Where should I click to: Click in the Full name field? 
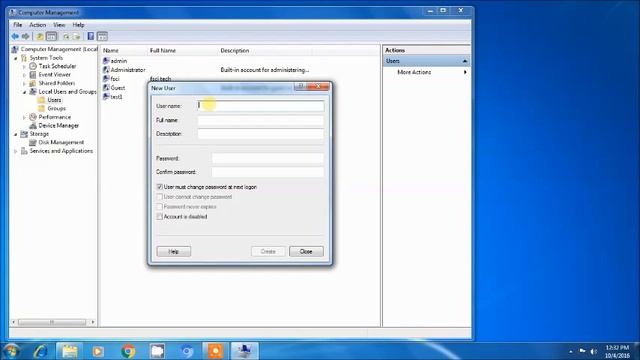click(261, 120)
